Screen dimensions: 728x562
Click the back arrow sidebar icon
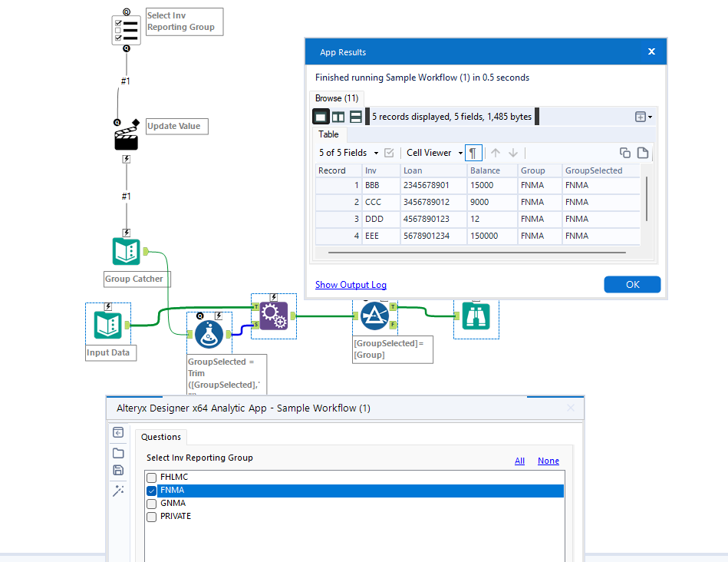[x=118, y=433]
